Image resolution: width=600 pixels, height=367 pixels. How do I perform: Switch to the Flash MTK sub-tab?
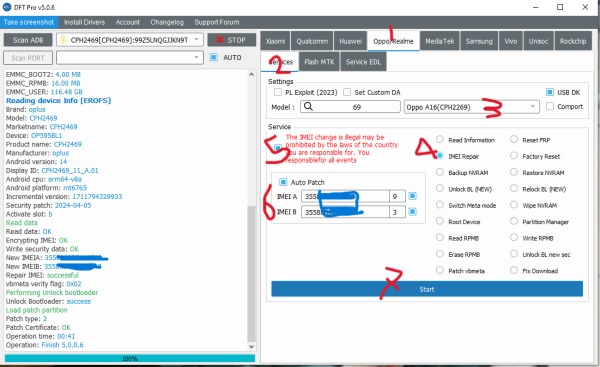(319, 62)
